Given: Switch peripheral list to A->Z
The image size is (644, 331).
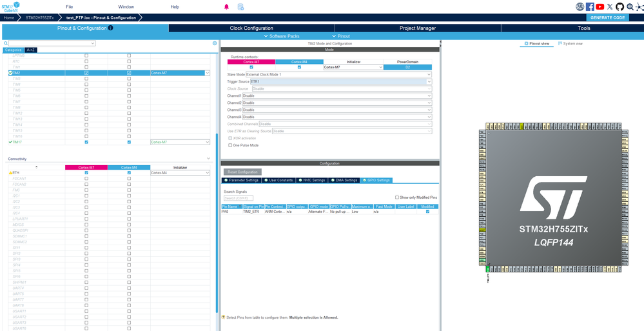Looking at the screenshot, I should pos(31,50).
